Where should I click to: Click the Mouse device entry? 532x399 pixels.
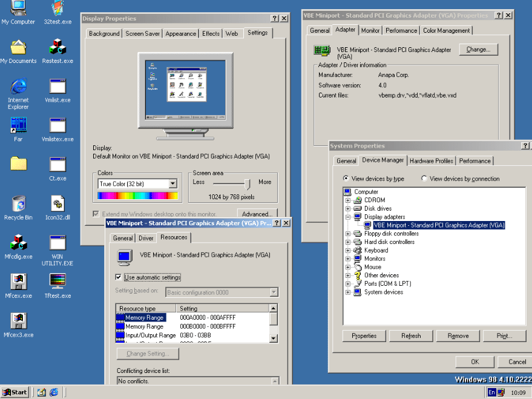click(x=373, y=267)
